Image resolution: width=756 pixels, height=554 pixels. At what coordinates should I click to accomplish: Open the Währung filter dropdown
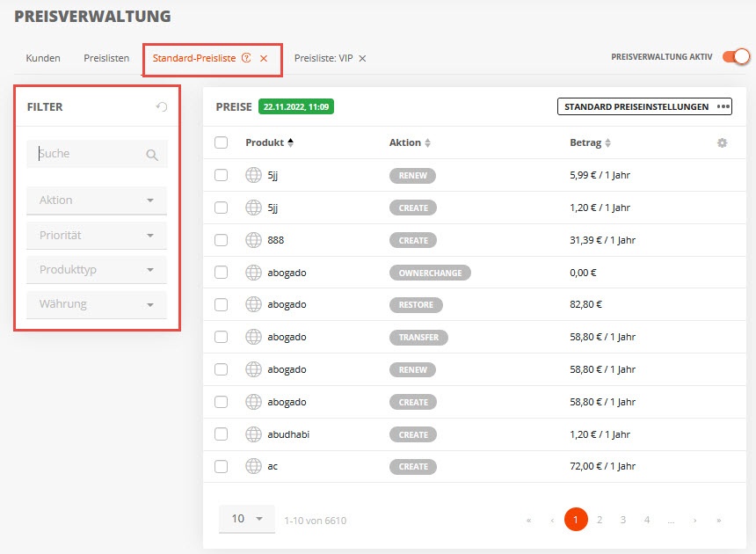click(97, 305)
